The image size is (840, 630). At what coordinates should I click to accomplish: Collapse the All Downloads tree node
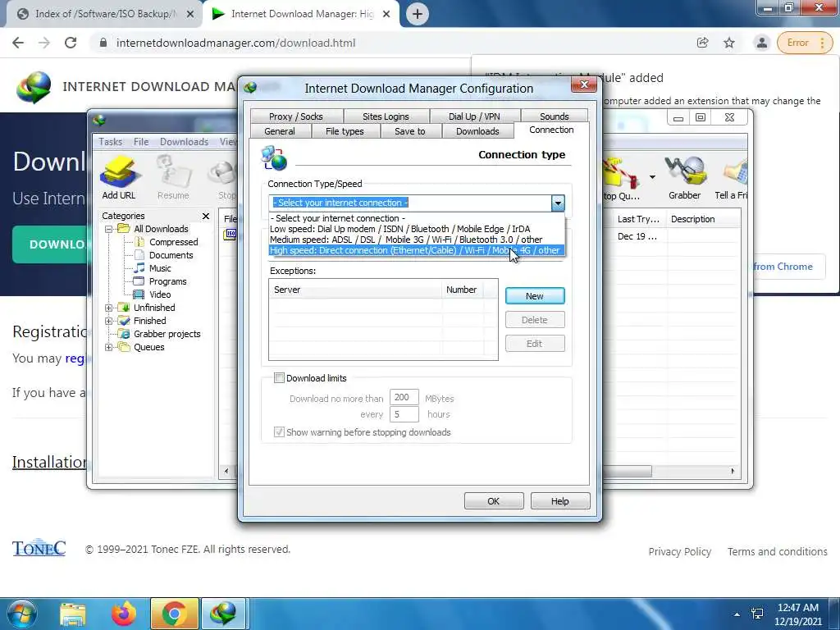tap(109, 230)
